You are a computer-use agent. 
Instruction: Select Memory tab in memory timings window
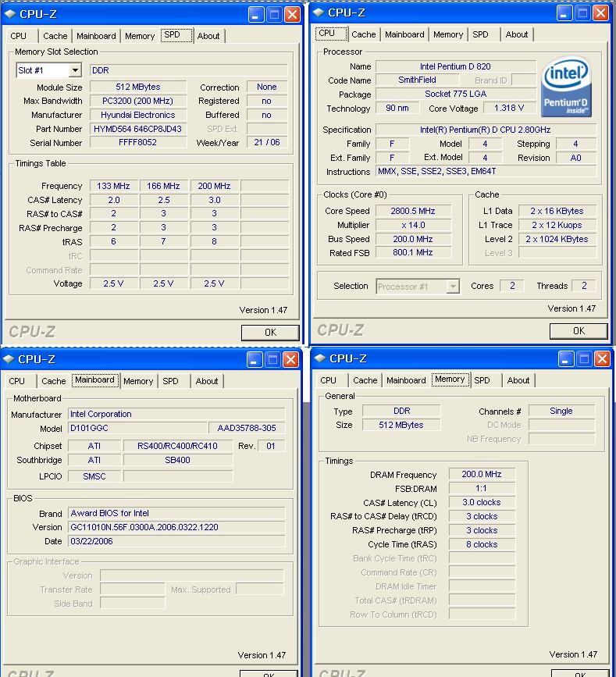tap(450, 379)
